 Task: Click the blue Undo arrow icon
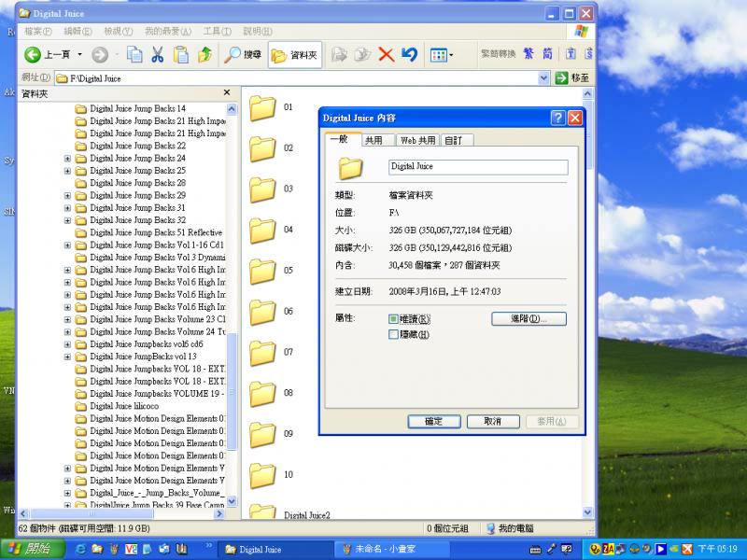(409, 55)
